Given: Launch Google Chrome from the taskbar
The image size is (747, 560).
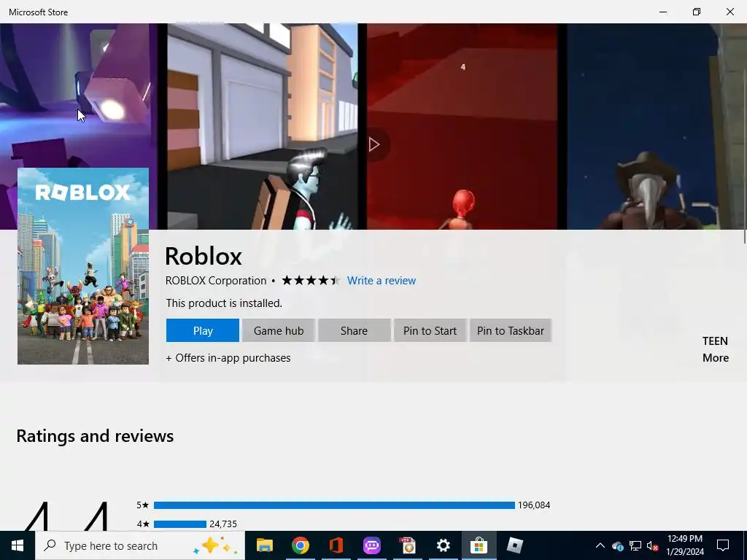Looking at the screenshot, I should click(300, 545).
